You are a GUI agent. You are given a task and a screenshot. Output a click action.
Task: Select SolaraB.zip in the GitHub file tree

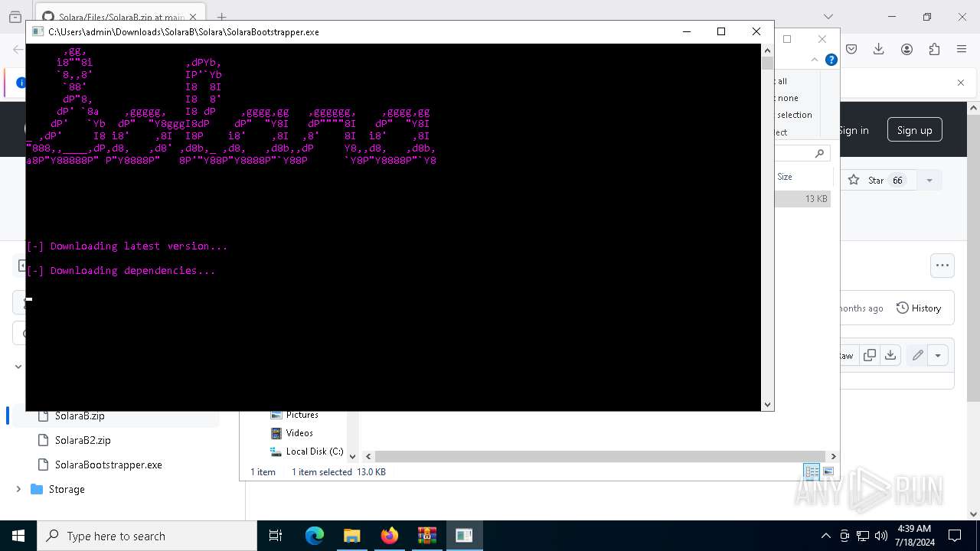(x=80, y=416)
